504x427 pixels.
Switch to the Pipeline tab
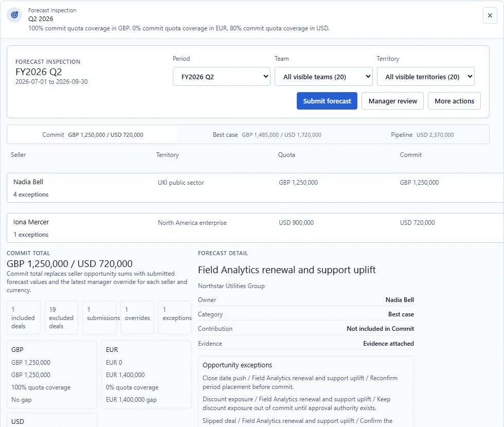[422, 135]
